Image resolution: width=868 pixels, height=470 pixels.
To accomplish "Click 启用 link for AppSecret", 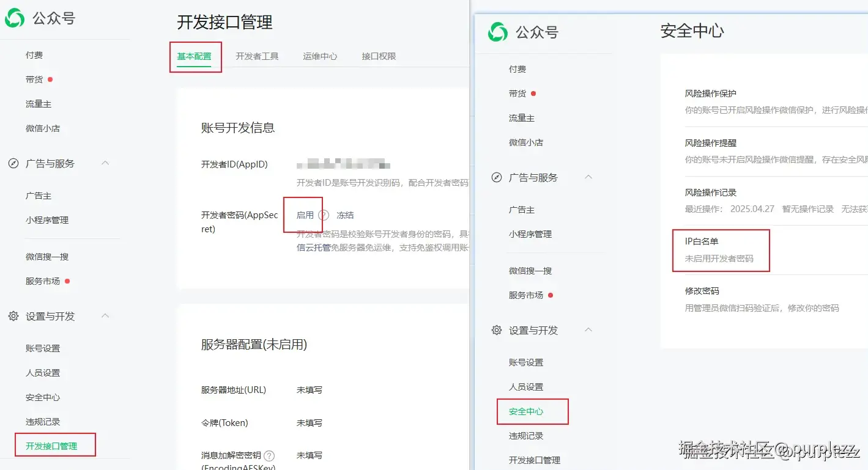I will [x=305, y=215].
